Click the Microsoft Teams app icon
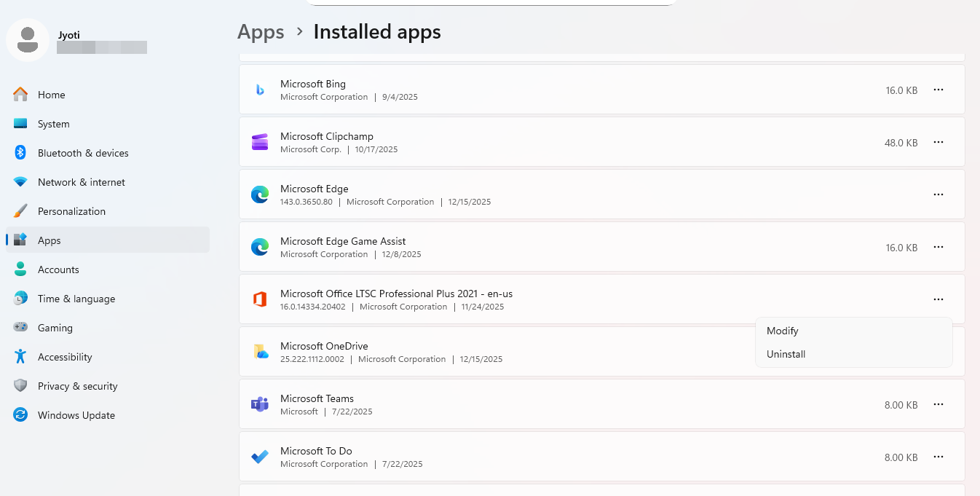This screenshot has width=980, height=496. (x=260, y=404)
